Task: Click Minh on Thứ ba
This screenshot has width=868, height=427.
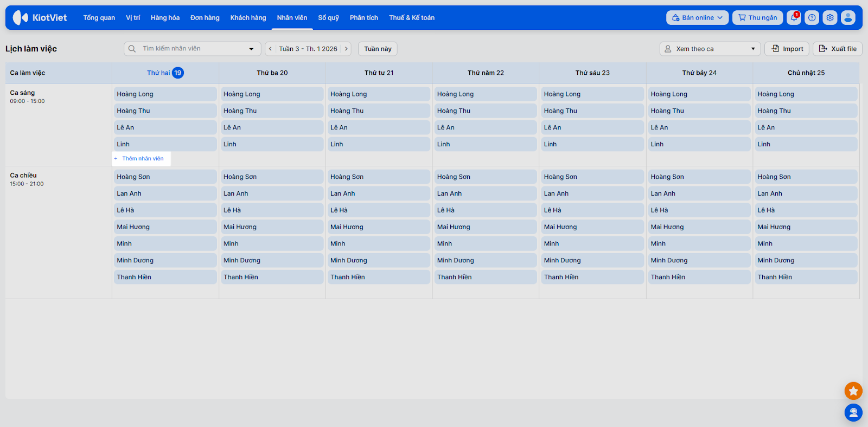Action: (x=272, y=244)
